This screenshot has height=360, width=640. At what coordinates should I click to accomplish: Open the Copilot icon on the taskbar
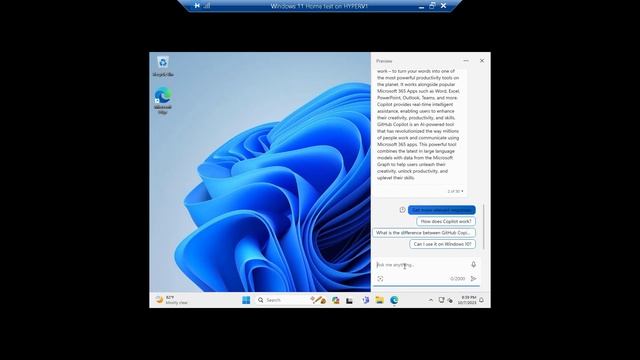(336, 300)
